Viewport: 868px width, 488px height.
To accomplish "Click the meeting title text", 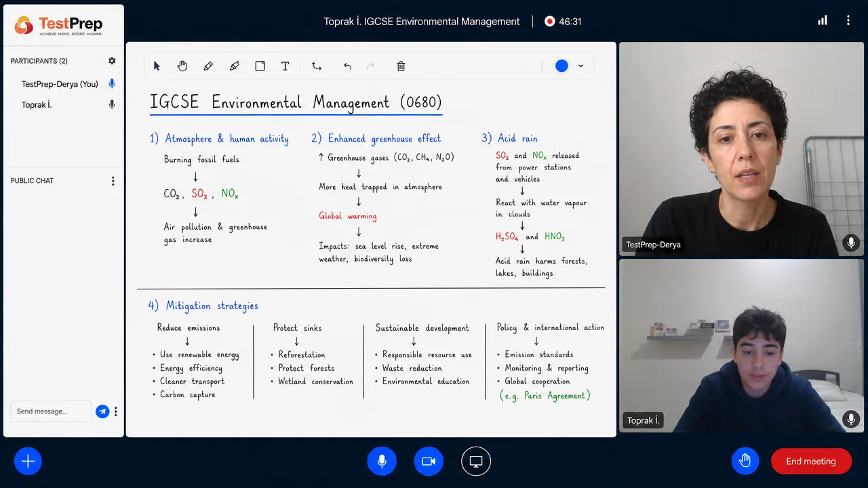I will [422, 21].
